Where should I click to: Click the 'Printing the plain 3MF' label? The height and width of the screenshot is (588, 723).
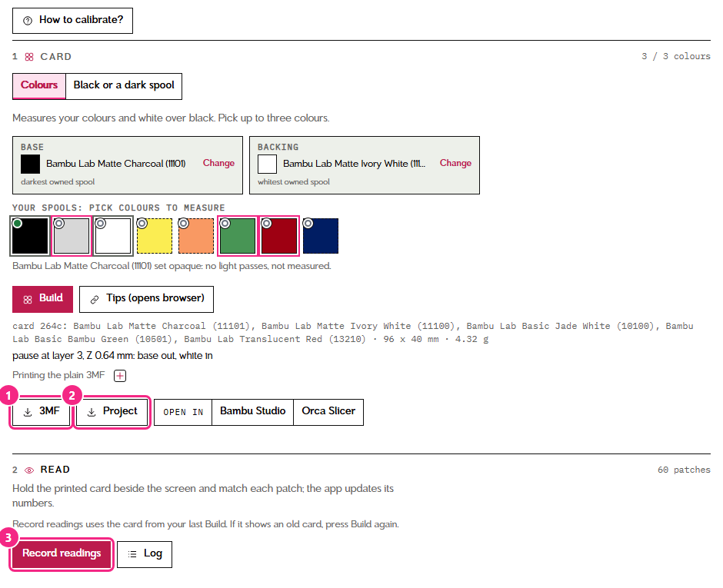click(x=58, y=375)
